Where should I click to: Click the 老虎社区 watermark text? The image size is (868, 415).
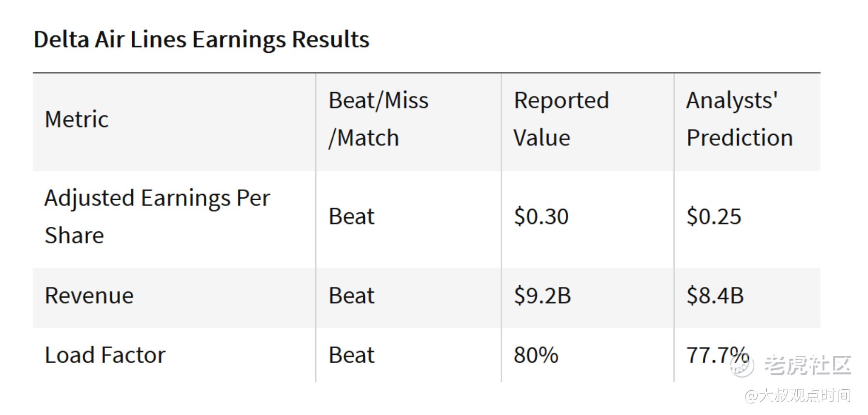point(808,365)
